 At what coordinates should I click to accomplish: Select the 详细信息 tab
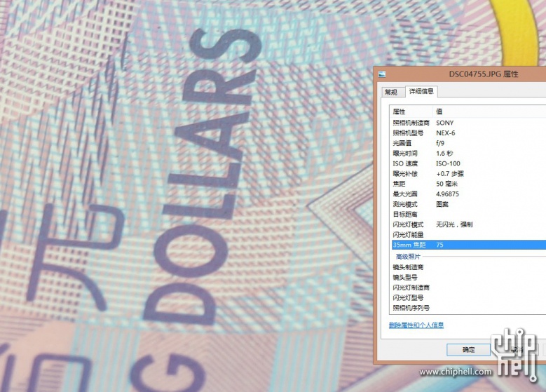[x=421, y=91]
